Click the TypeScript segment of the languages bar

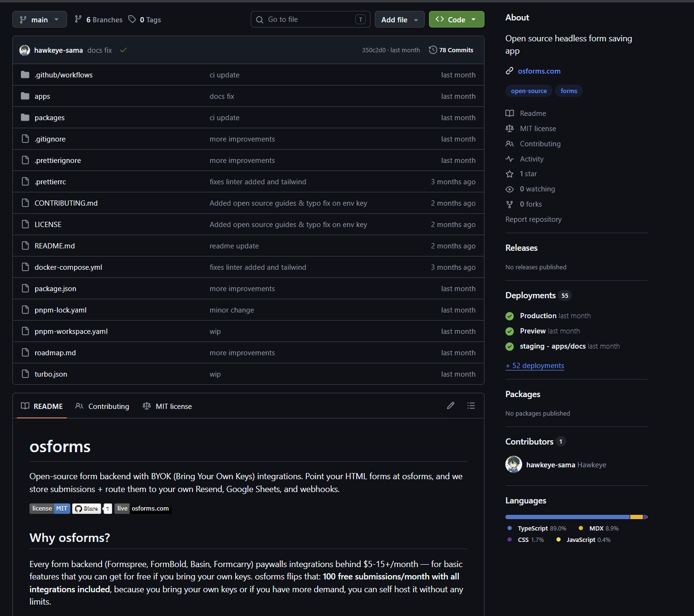point(565,517)
